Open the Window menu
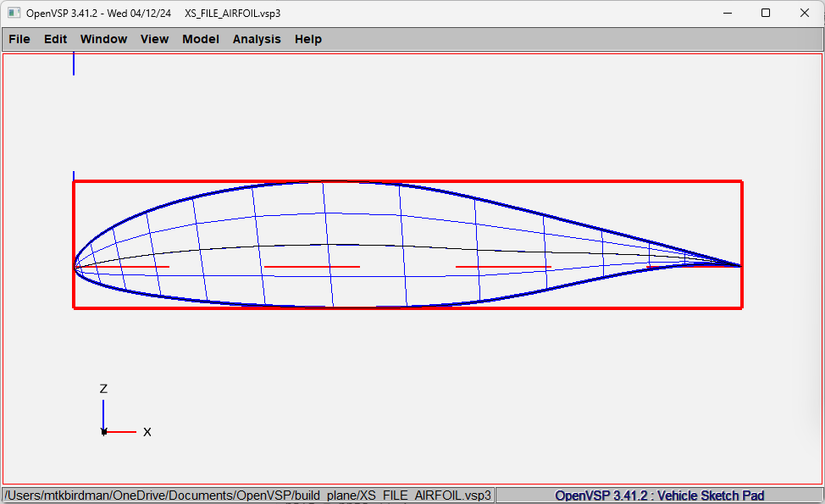Image resolution: width=825 pixels, height=504 pixels. (x=103, y=39)
